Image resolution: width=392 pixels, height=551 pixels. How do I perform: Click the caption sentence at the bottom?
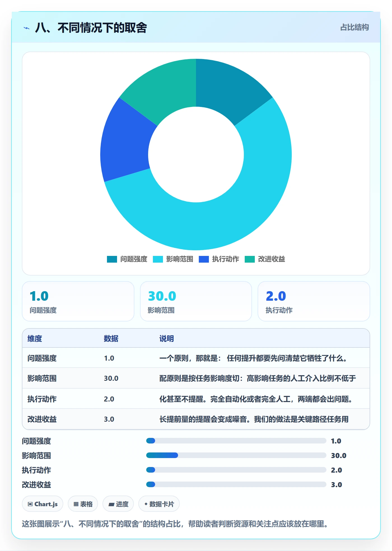tap(176, 524)
